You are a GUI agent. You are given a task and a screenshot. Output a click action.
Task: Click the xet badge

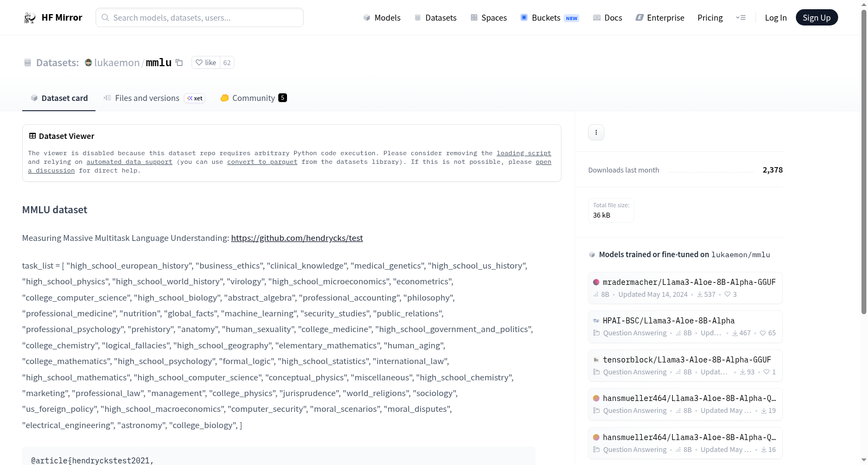click(195, 98)
